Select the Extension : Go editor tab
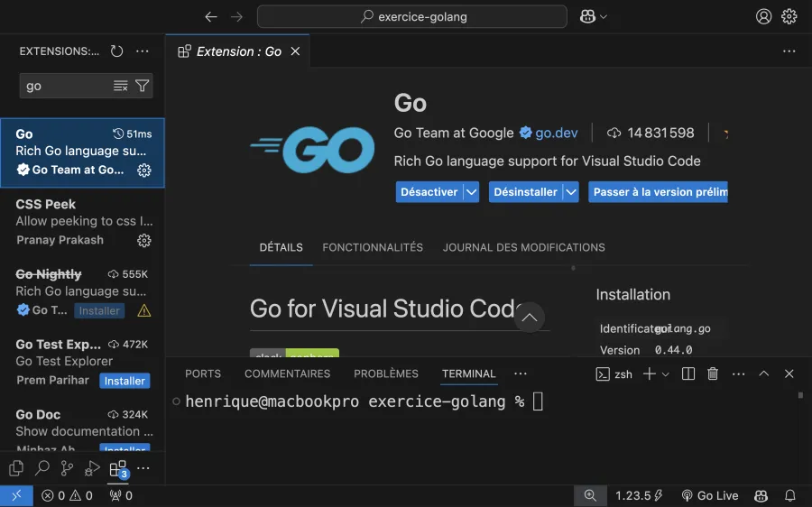The height and width of the screenshot is (507, 812). 238,51
